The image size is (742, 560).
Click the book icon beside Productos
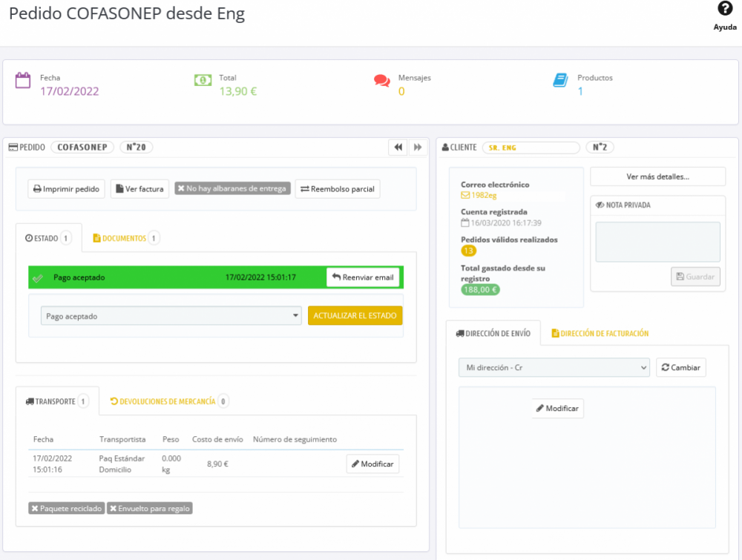pyautogui.click(x=560, y=80)
